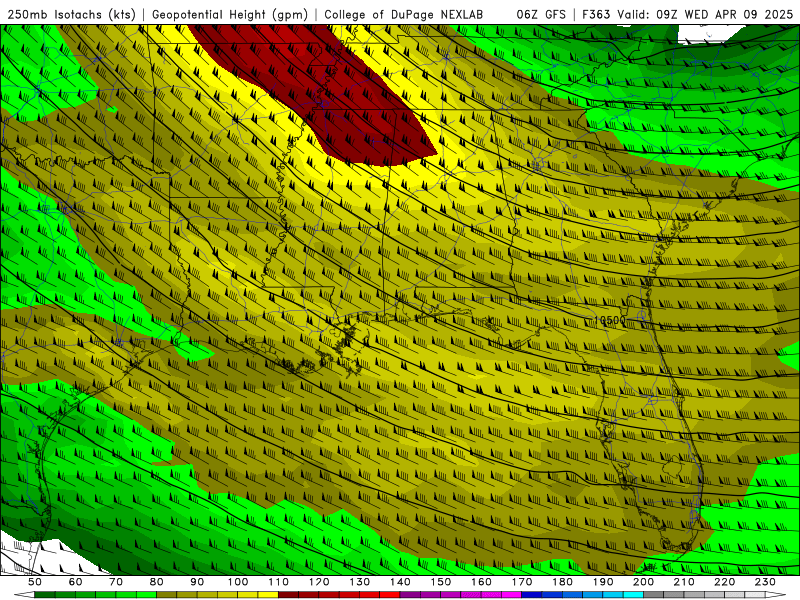Viewport: 800px width, 600px height.
Task: Select the 80 knots scale label
Action: pos(157,582)
